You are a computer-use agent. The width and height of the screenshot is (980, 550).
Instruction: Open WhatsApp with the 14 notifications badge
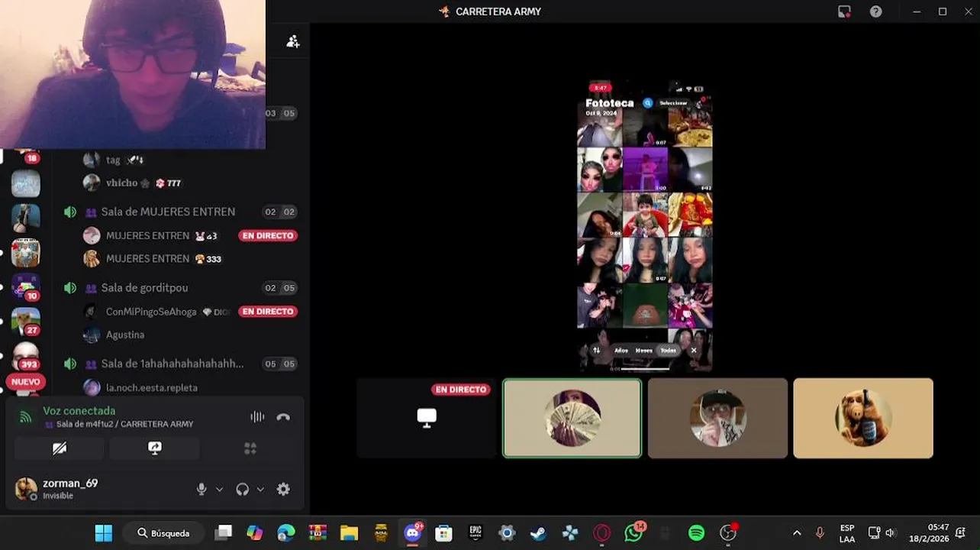(x=633, y=533)
